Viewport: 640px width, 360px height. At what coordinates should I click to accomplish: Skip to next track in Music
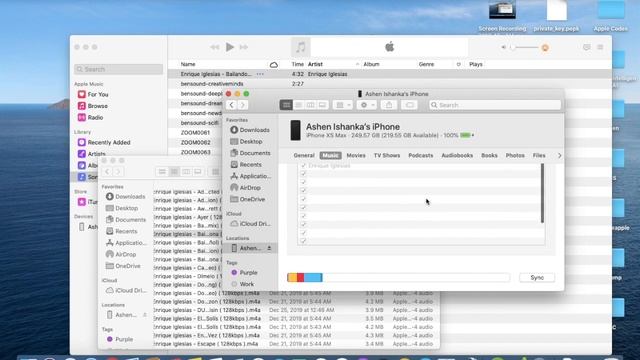(244, 47)
